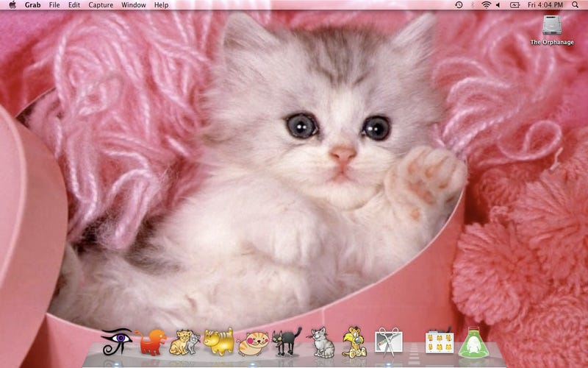Open Spotlight search magnifier

[576, 5]
